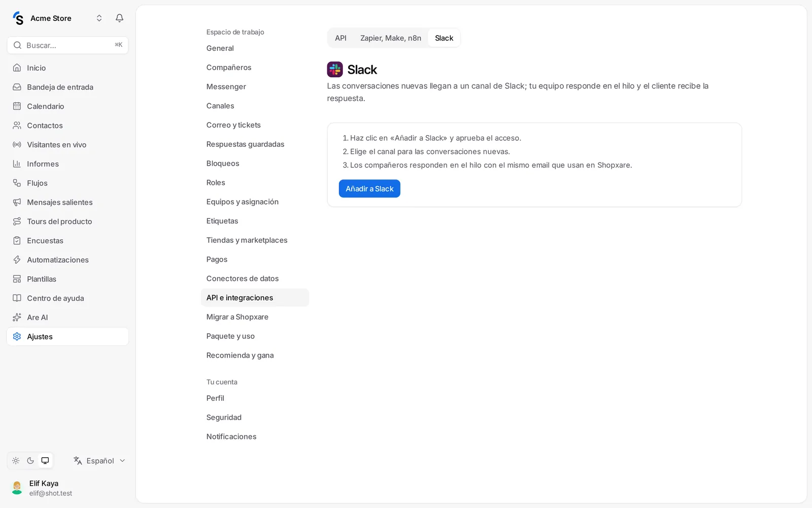Open Respuestas guardadas settings
This screenshot has width=812, height=508.
(255, 144)
